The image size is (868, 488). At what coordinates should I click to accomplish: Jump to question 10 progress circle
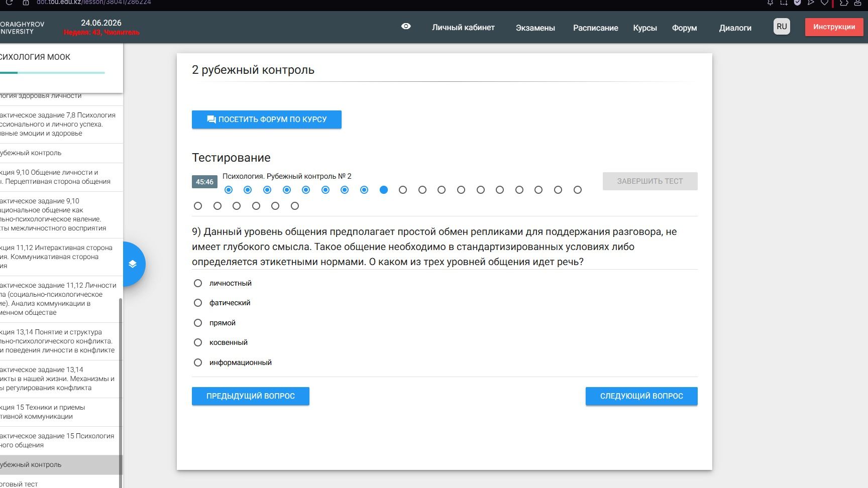click(403, 190)
